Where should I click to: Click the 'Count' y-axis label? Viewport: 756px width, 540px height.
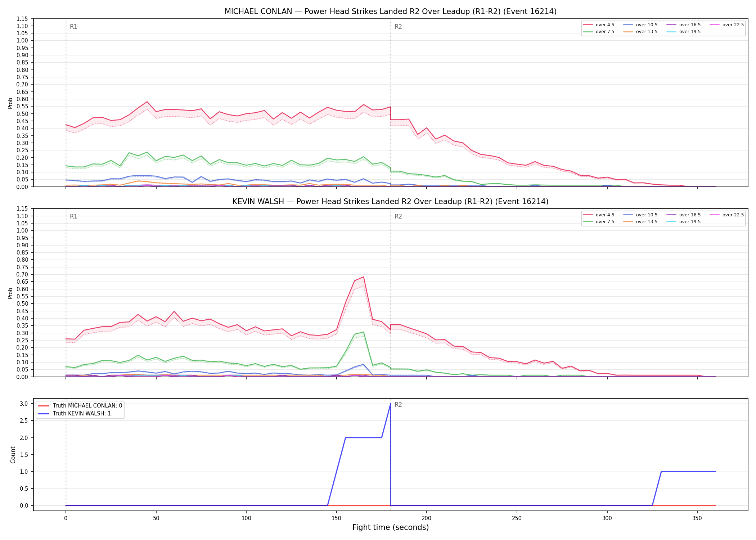coord(13,455)
